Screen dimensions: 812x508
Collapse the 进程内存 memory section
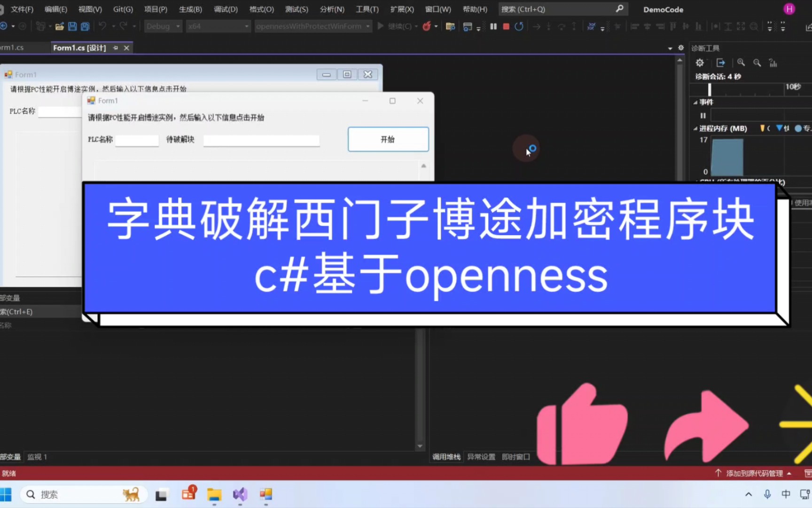[x=695, y=128]
